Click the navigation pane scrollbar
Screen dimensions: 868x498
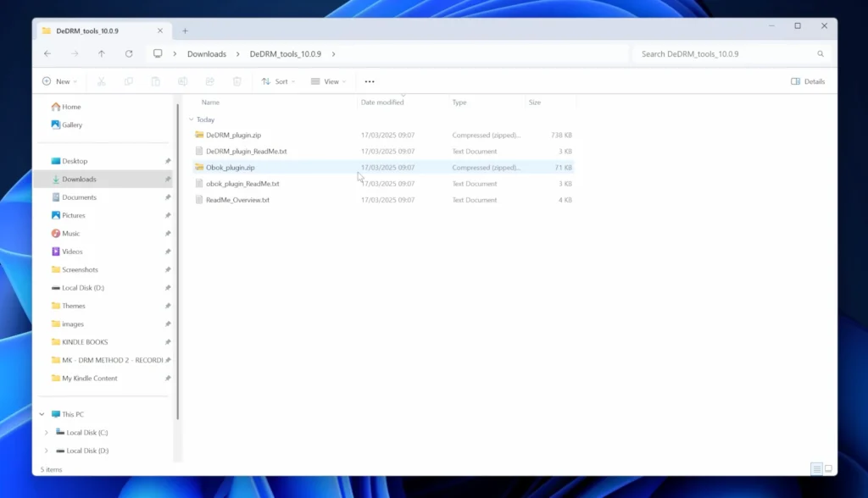(x=178, y=261)
